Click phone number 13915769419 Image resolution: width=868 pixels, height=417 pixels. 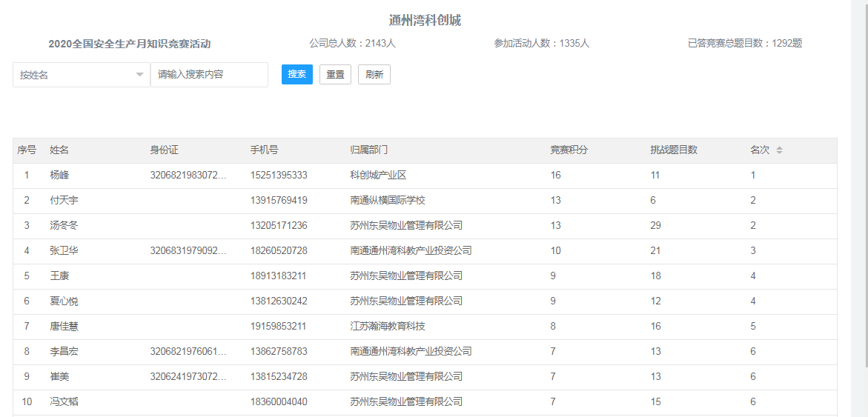[x=279, y=201]
